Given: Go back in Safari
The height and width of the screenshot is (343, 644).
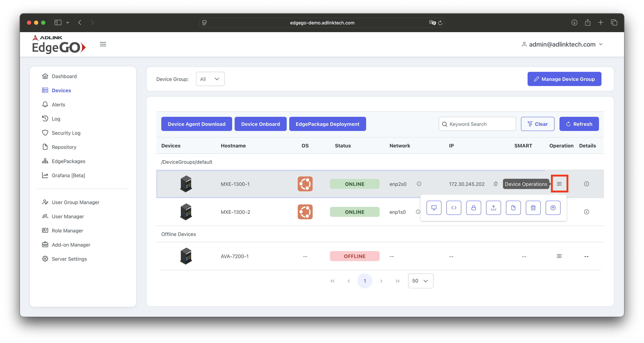Looking at the screenshot, I should click(x=80, y=22).
